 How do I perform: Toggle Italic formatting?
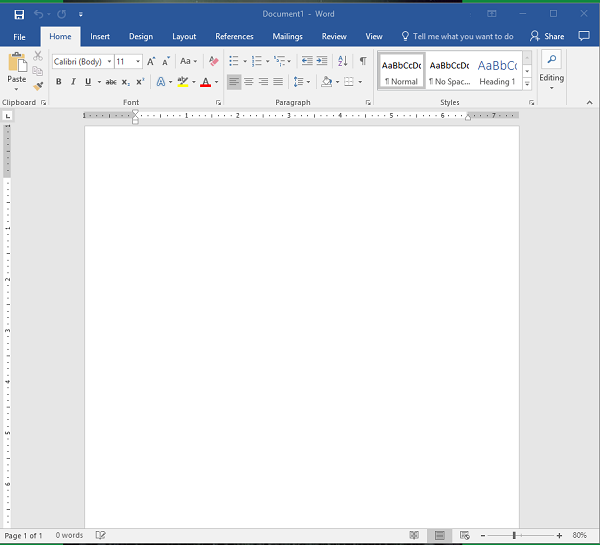[x=73, y=82]
